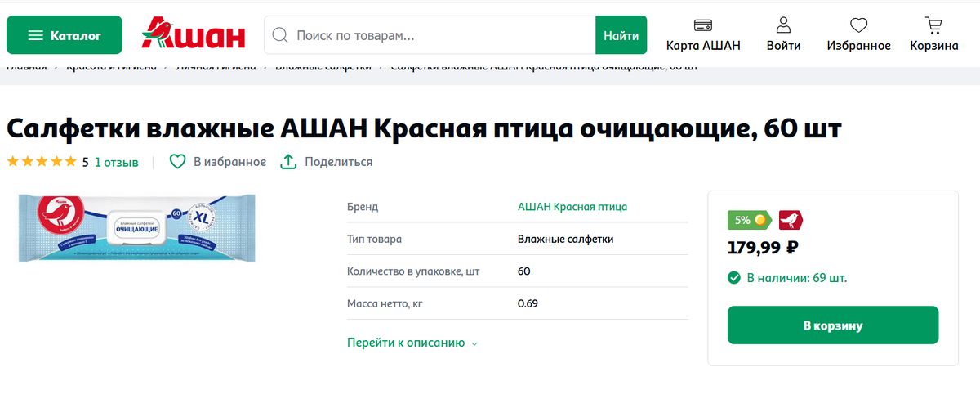Click the Влажные салфетки type value
The height and width of the screenshot is (408, 980).
tap(565, 240)
